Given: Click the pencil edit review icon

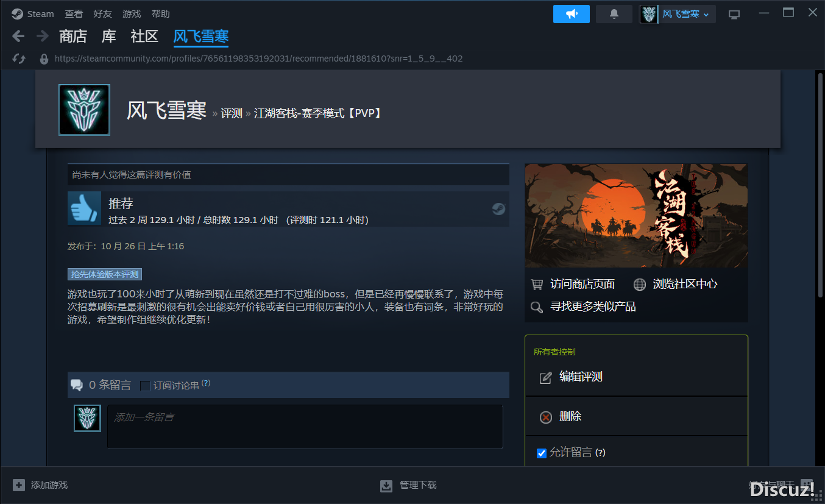Looking at the screenshot, I should pos(546,378).
